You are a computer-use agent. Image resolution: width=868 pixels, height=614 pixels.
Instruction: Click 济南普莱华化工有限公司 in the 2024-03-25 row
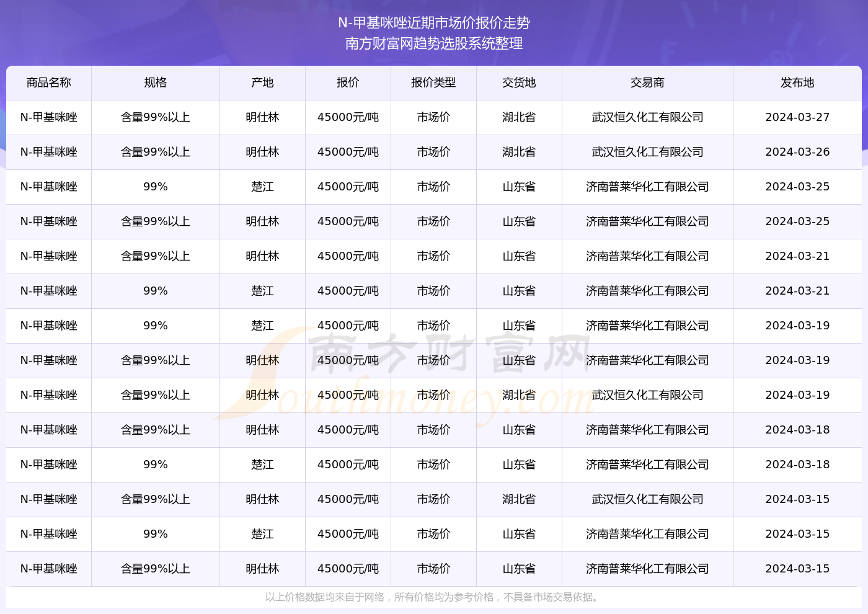(647, 187)
